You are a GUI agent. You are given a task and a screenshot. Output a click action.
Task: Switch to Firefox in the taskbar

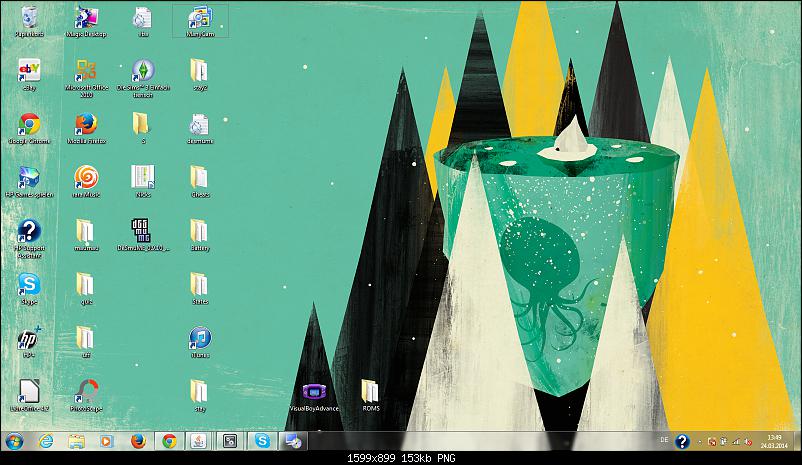click(138, 441)
